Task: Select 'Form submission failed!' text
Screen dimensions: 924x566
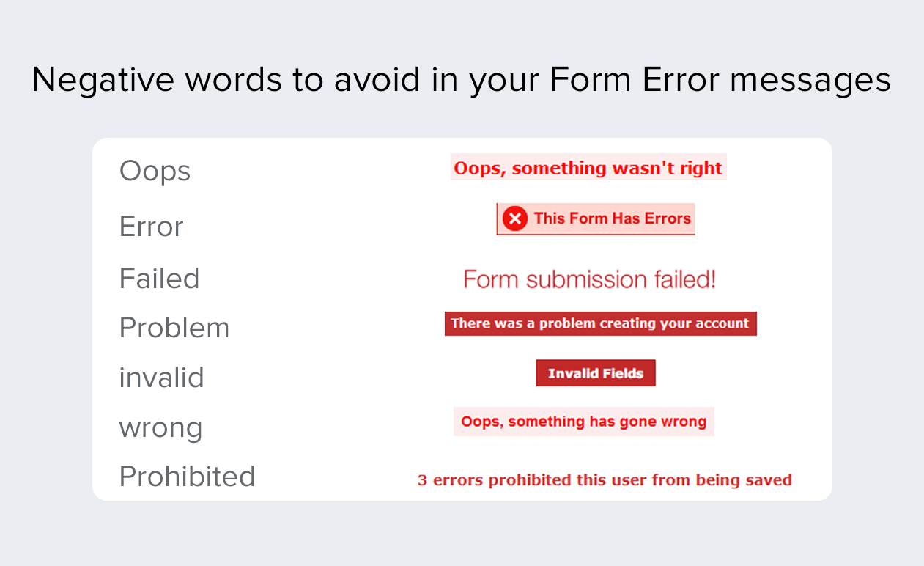Action: click(x=590, y=279)
